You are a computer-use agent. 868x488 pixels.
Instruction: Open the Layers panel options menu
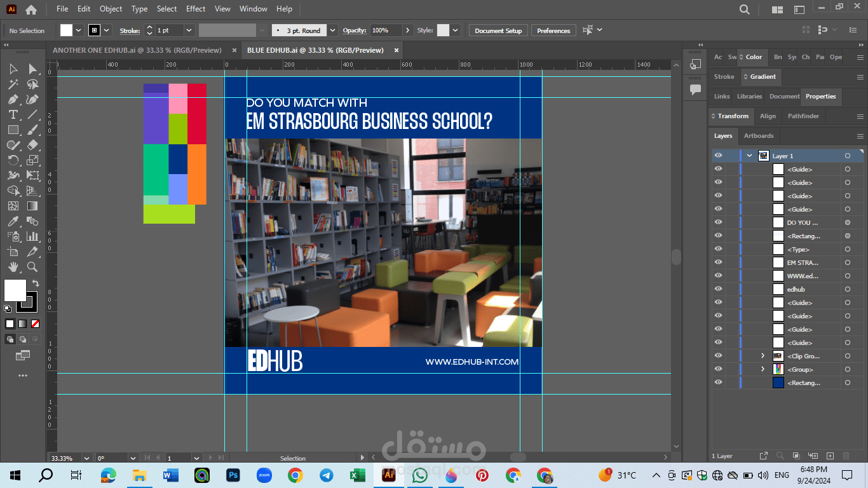pyautogui.click(x=860, y=136)
